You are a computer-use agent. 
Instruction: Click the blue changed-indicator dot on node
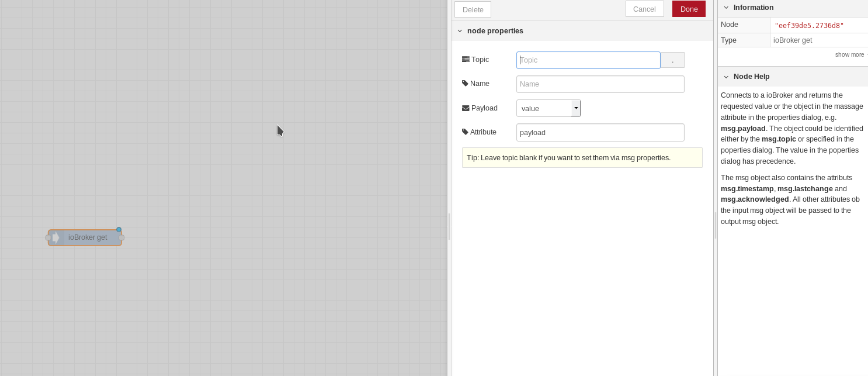119,230
